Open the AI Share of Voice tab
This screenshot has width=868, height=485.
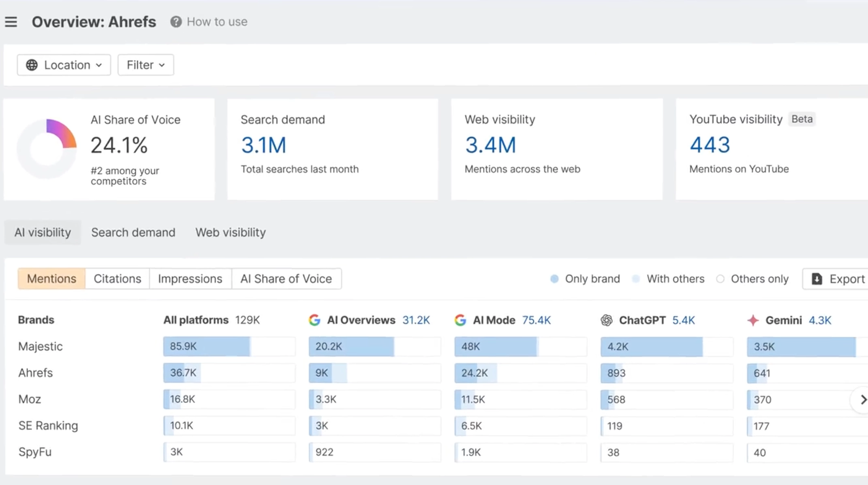[286, 279]
